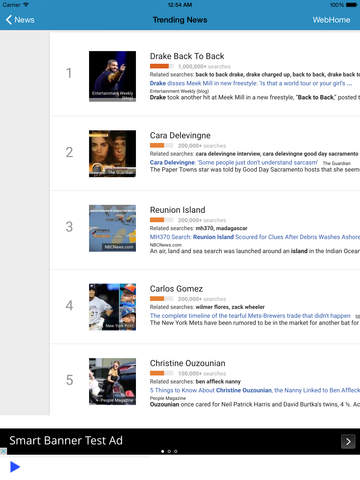Close the ad via AdChoices X icon

tap(3, 451)
